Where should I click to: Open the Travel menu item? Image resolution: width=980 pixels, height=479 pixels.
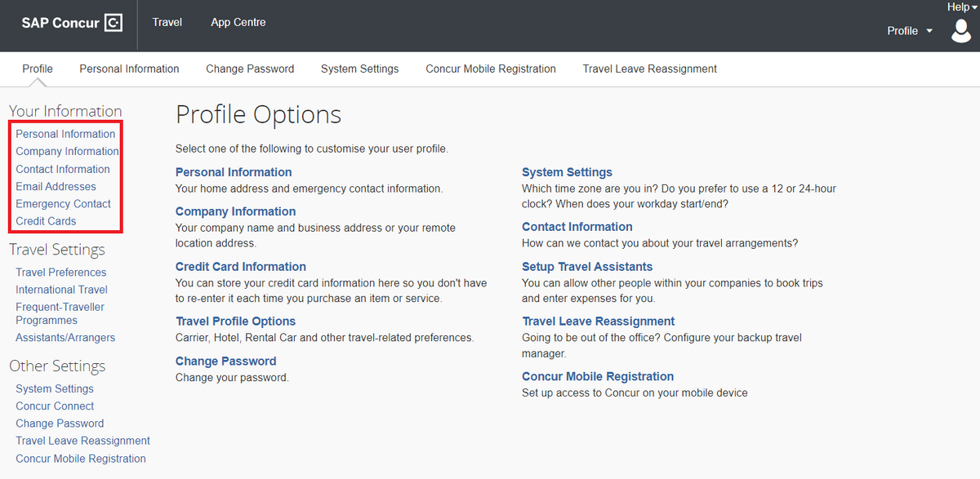[x=167, y=22]
